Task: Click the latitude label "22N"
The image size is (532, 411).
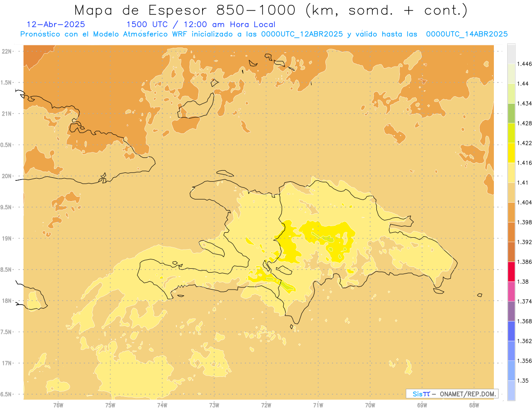Action: click(x=8, y=51)
